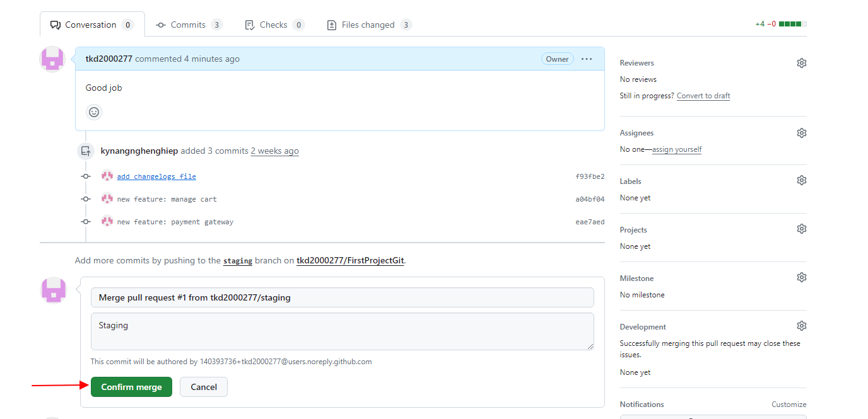Open the add changelogs file commit

pyautogui.click(x=156, y=176)
